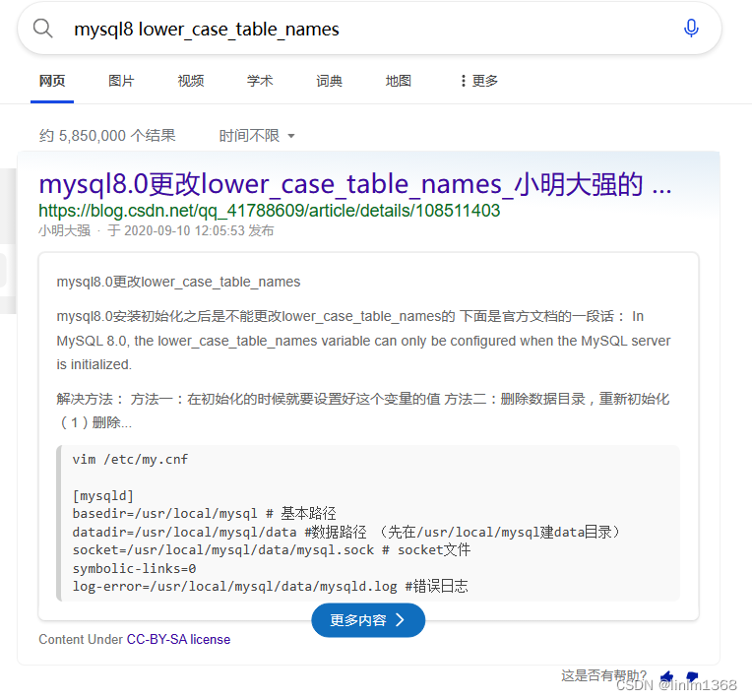Viewport: 752px width, 700px height.
Task: Switch to the 视频 tab
Action: [190, 81]
